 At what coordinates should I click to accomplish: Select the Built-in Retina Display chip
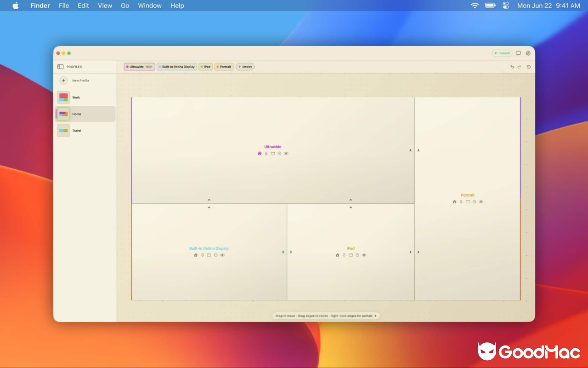[177, 67]
